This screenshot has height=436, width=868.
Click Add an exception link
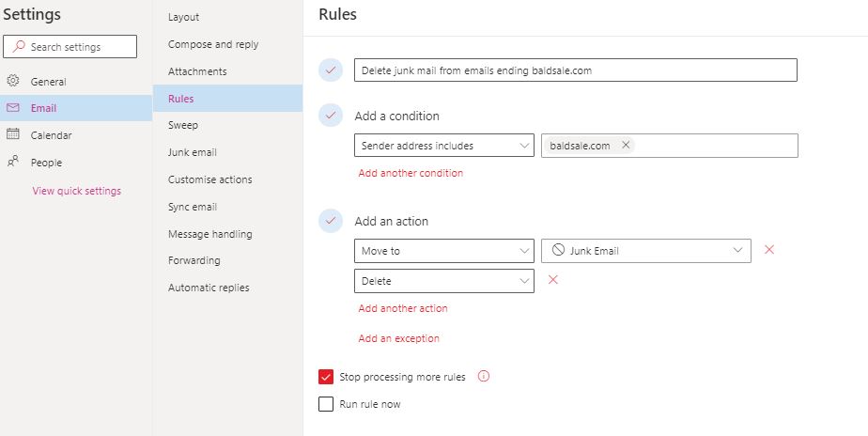(398, 338)
